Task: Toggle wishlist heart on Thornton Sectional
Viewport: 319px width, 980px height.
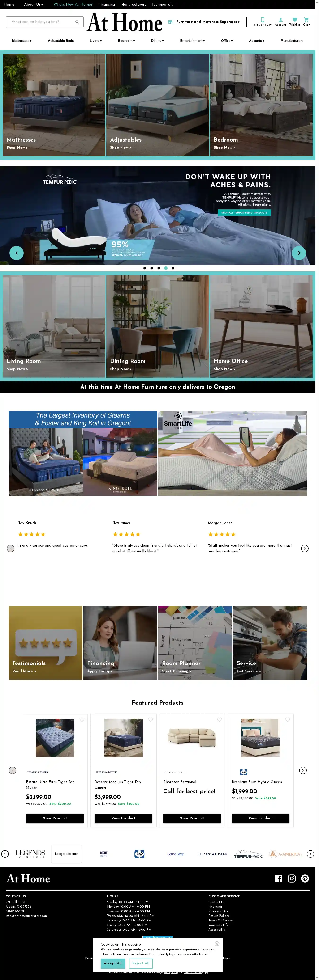Action: pyautogui.click(x=219, y=719)
